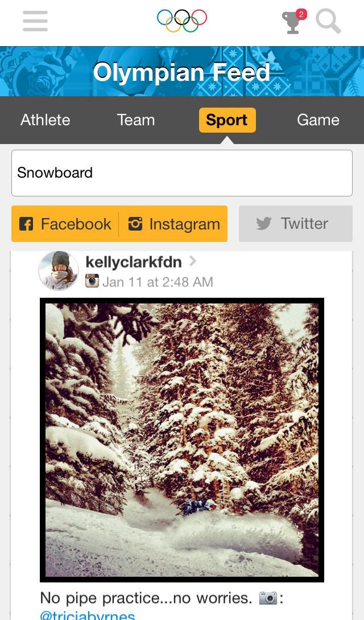Open the snowy forest photo
364x620 pixels.
point(182,440)
